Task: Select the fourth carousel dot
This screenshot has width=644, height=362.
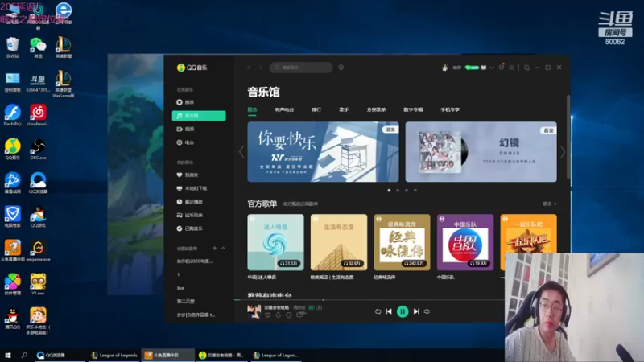Action: tap(415, 191)
